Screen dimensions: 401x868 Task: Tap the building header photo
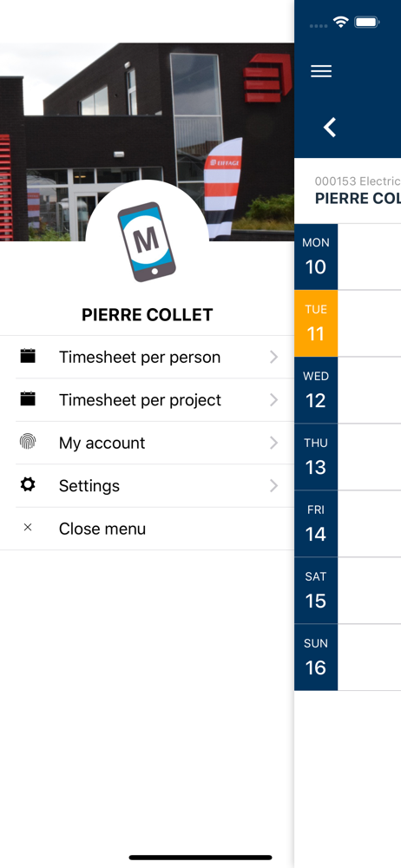click(x=147, y=141)
